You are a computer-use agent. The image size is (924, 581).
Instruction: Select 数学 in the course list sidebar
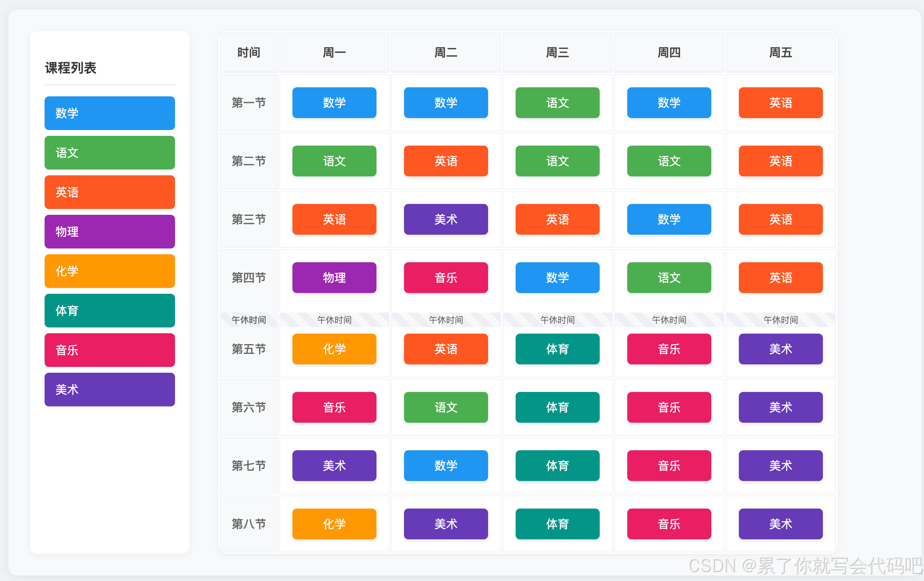click(109, 113)
